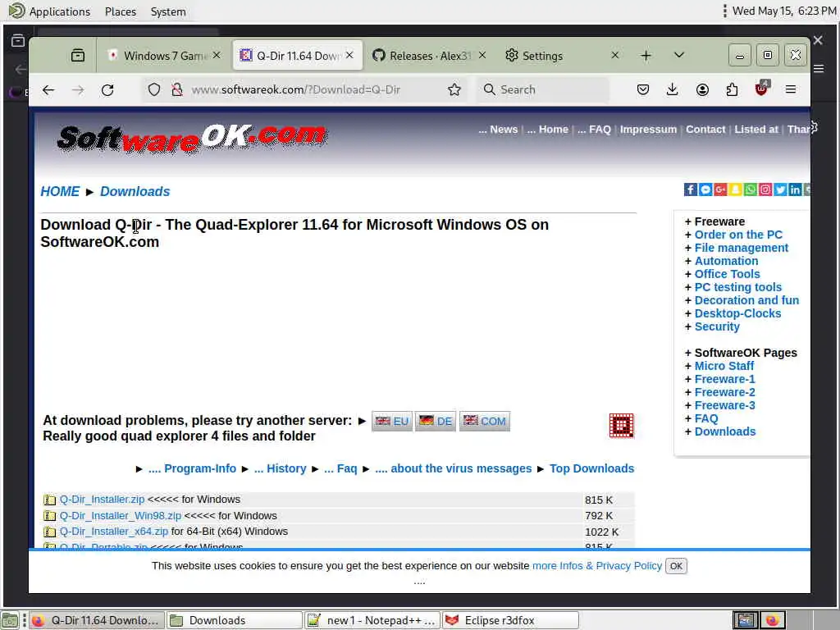
Task: Share via Twitter icon
Action: coord(781,189)
